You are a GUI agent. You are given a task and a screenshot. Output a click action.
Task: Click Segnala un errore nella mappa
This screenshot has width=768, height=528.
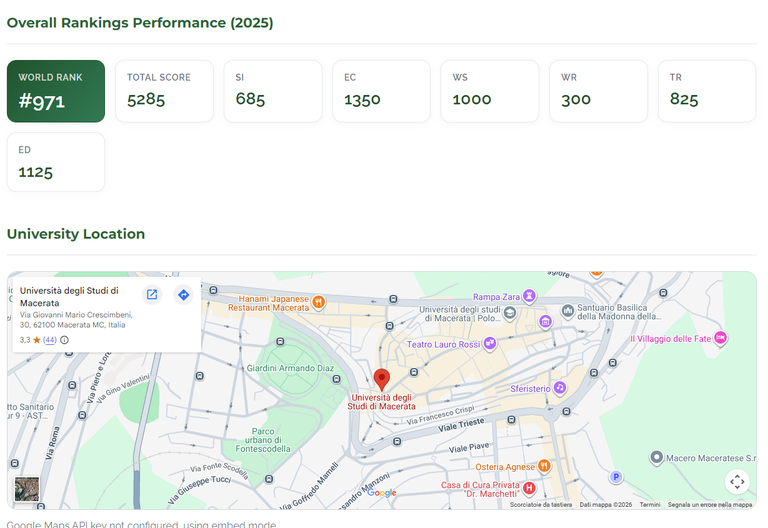710,504
